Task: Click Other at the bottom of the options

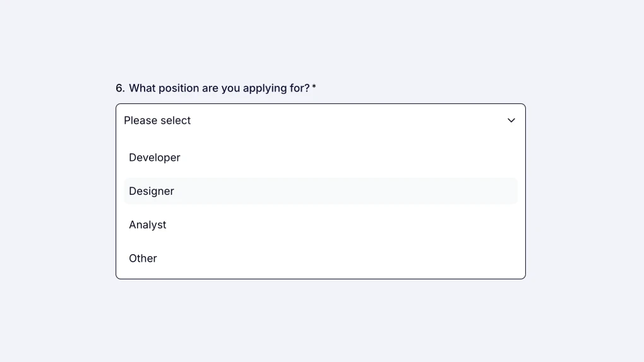Action: 143,259
